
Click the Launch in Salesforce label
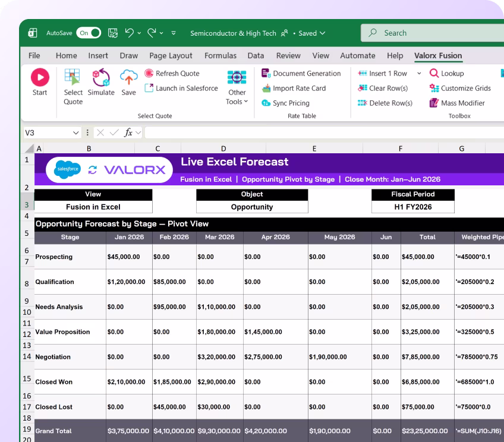tap(187, 88)
